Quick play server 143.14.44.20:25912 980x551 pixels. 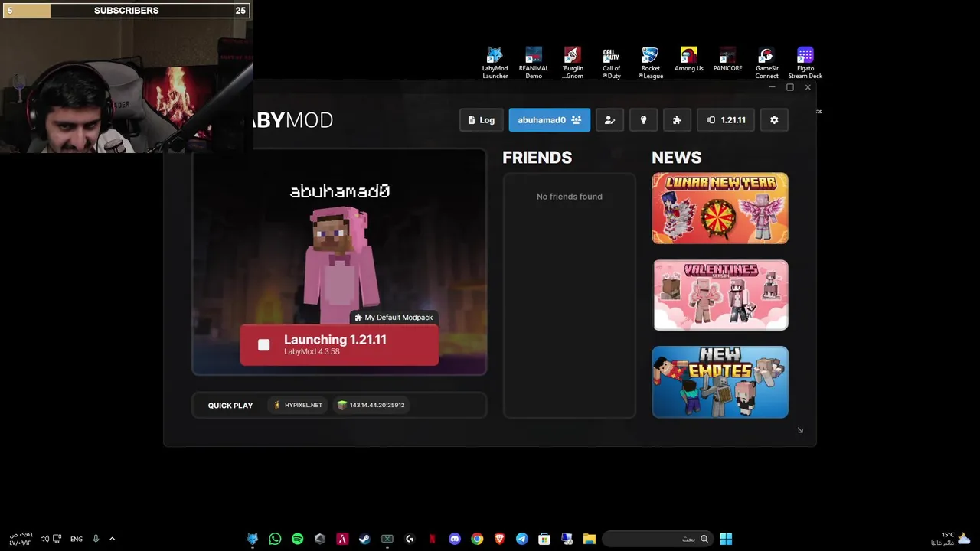[371, 406]
